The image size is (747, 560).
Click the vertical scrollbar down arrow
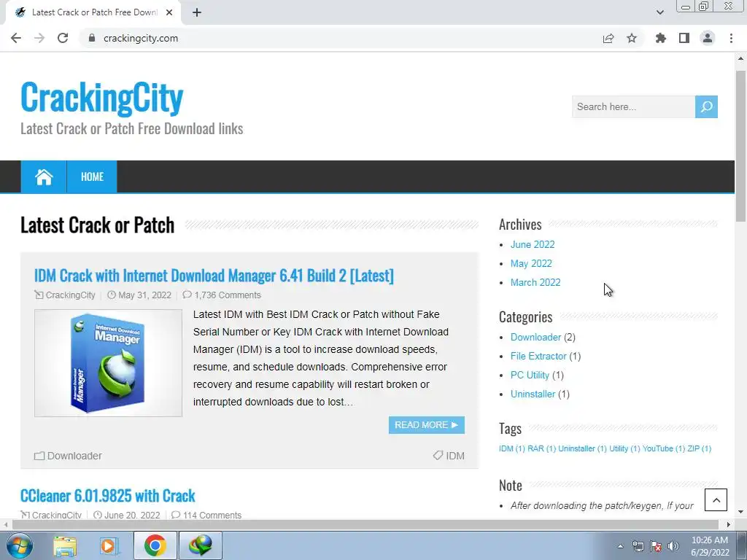click(741, 513)
